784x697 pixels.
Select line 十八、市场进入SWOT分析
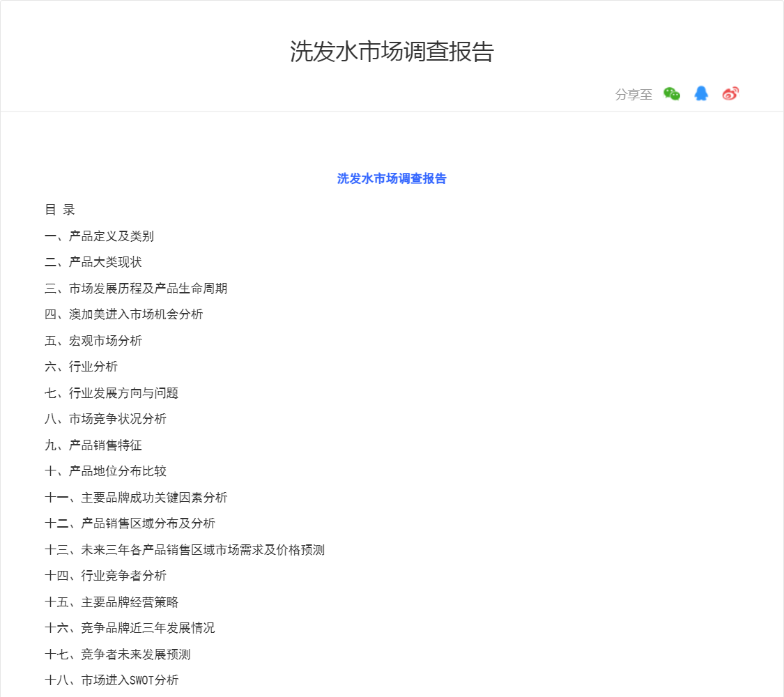click(112, 680)
